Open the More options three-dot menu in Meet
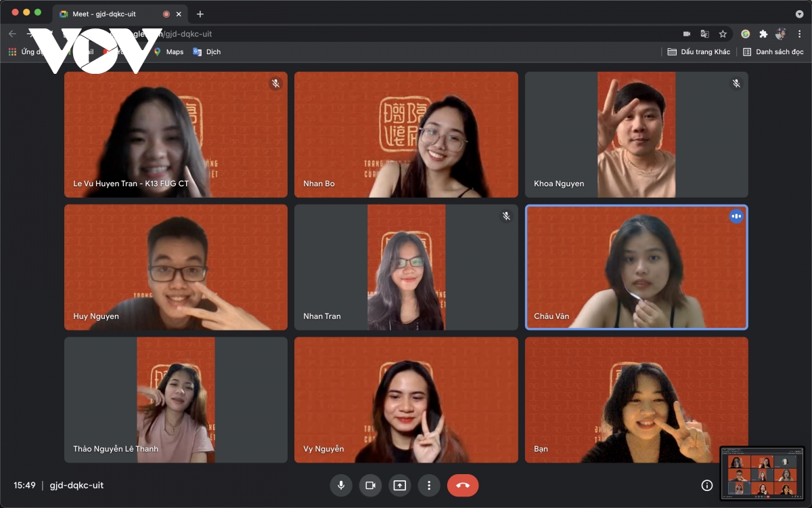This screenshot has width=812, height=508. coord(428,485)
